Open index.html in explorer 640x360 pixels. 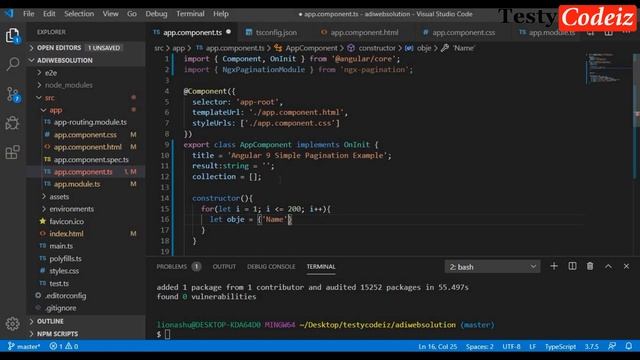click(x=66, y=233)
